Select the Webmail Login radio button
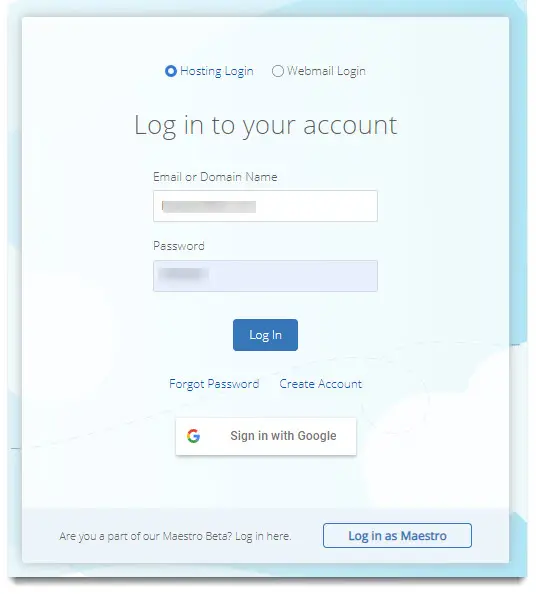The height and width of the screenshot is (594, 536). (x=278, y=71)
